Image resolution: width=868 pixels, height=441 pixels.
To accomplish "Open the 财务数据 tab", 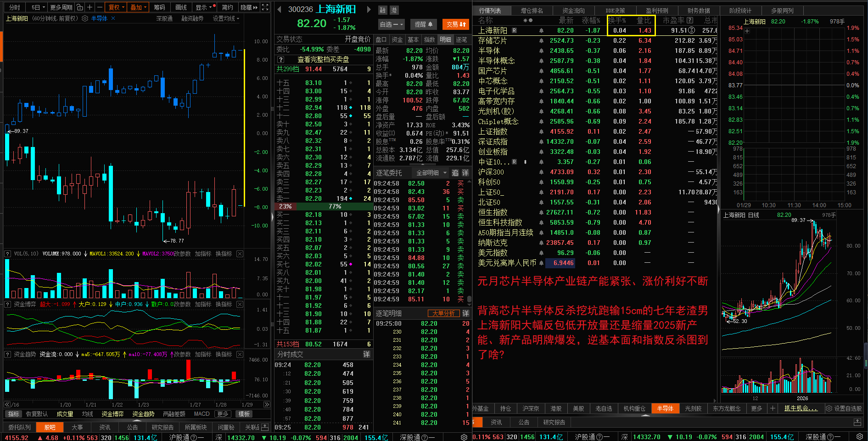I will (x=699, y=11).
